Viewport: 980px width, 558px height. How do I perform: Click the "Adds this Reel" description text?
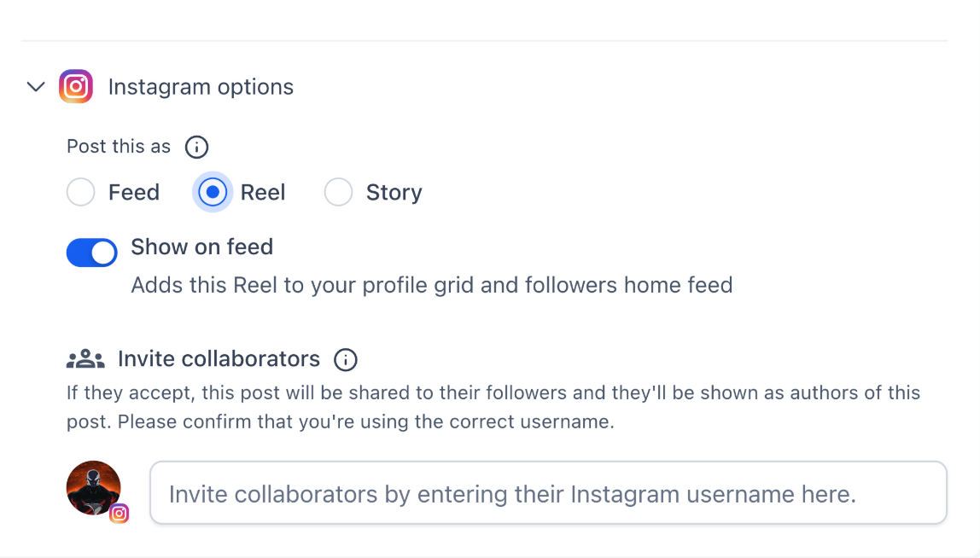[431, 285]
